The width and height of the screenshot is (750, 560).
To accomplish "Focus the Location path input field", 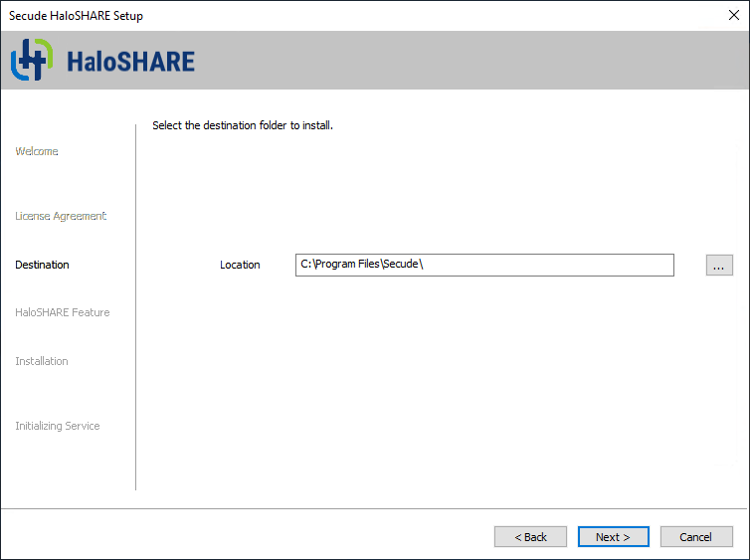I will point(484,265).
